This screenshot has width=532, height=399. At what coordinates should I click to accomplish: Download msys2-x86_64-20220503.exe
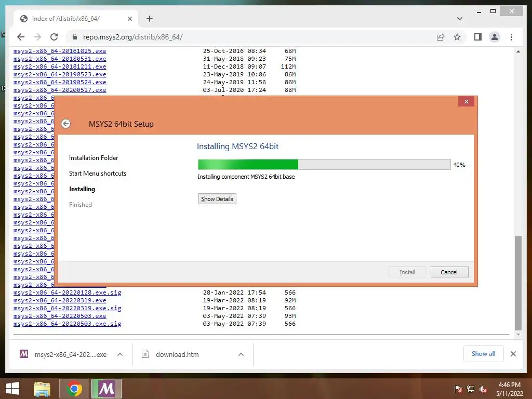(x=60, y=316)
